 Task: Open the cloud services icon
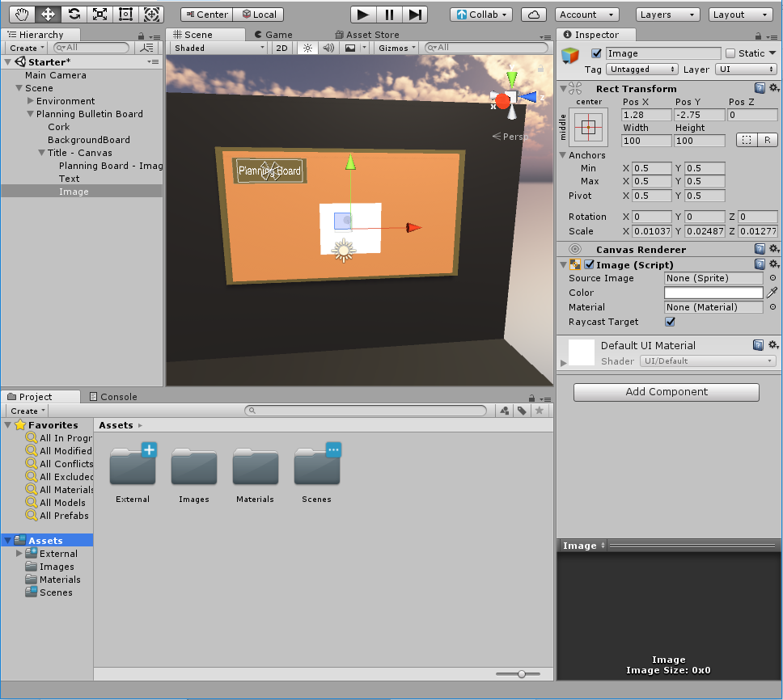533,15
